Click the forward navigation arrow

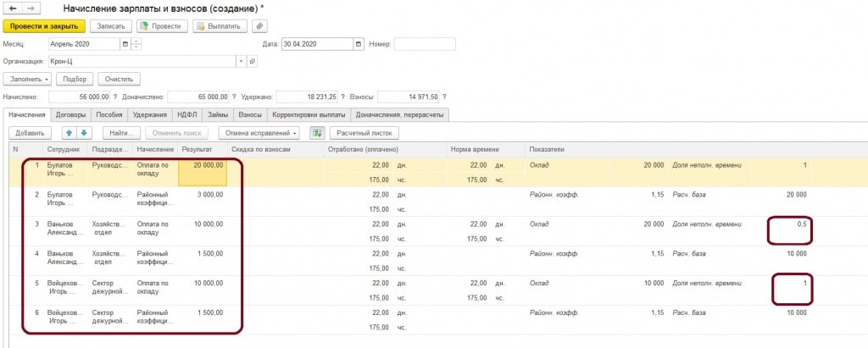(x=31, y=8)
